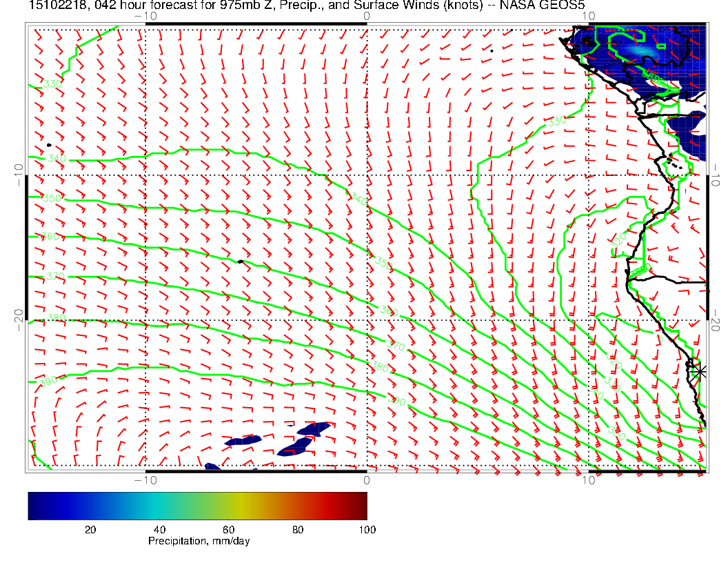Click the 350 contour label at the left edge

pos(52,199)
